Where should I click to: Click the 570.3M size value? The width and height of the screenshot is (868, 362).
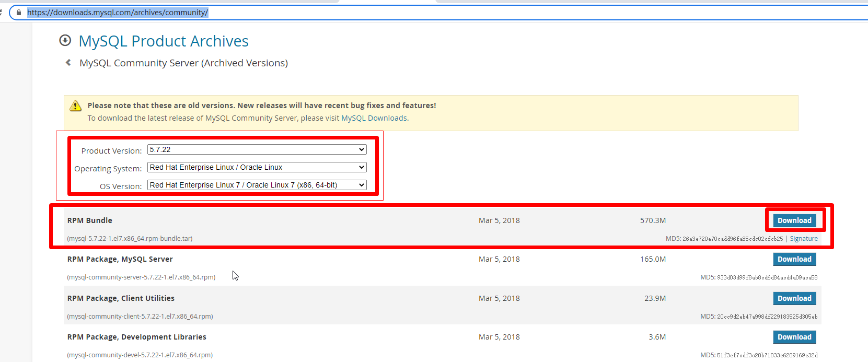click(x=653, y=220)
